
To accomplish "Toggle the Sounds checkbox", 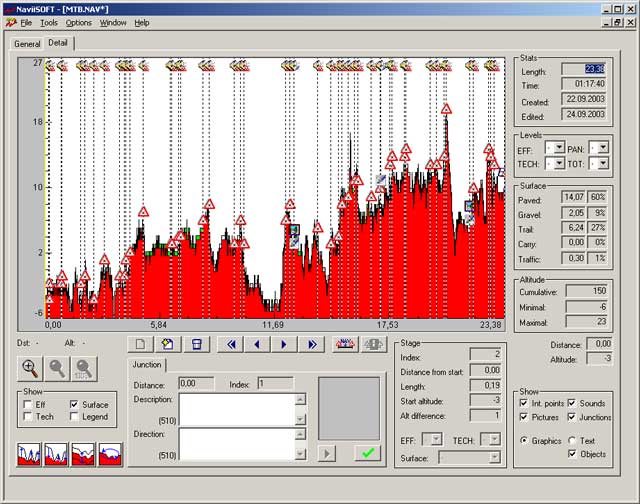I will pos(572,403).
